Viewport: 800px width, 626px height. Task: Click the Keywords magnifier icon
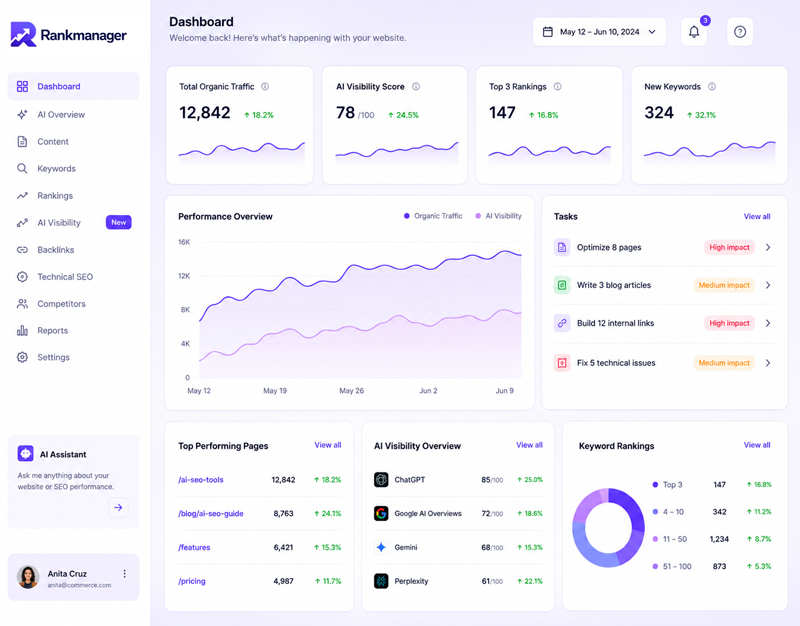22,168
